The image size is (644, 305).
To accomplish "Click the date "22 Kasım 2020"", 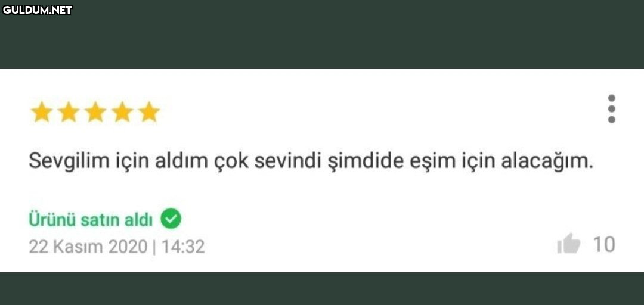I will (88, 247).
